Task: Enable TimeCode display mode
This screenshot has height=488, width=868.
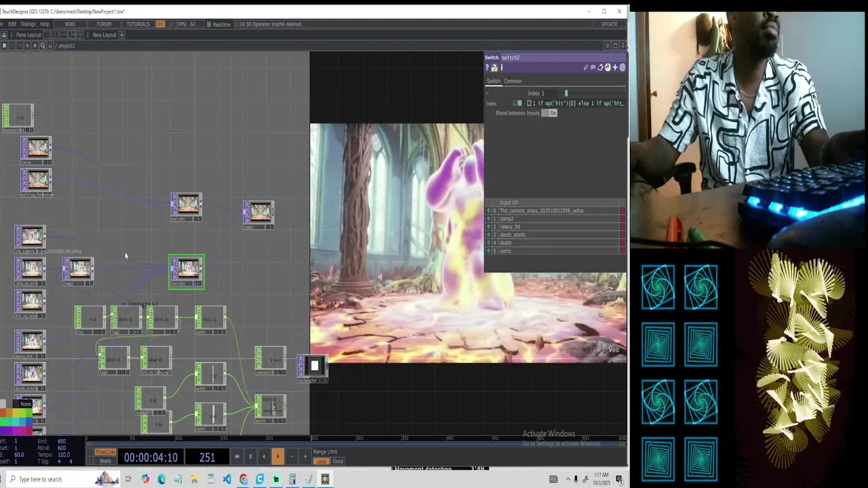Action: tap(105, 452)
